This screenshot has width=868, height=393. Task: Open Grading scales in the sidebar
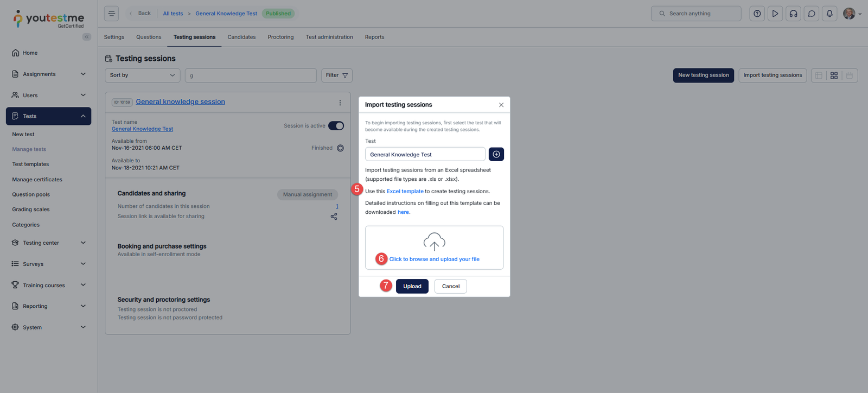(31, 210)
